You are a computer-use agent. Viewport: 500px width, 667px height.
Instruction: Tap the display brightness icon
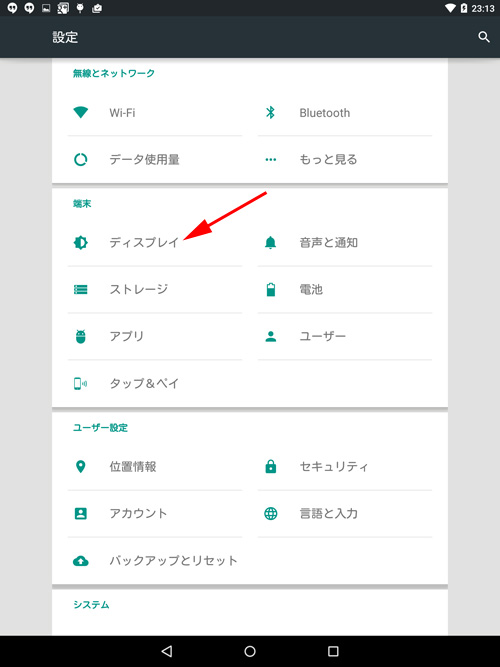(x=80, y=242)
